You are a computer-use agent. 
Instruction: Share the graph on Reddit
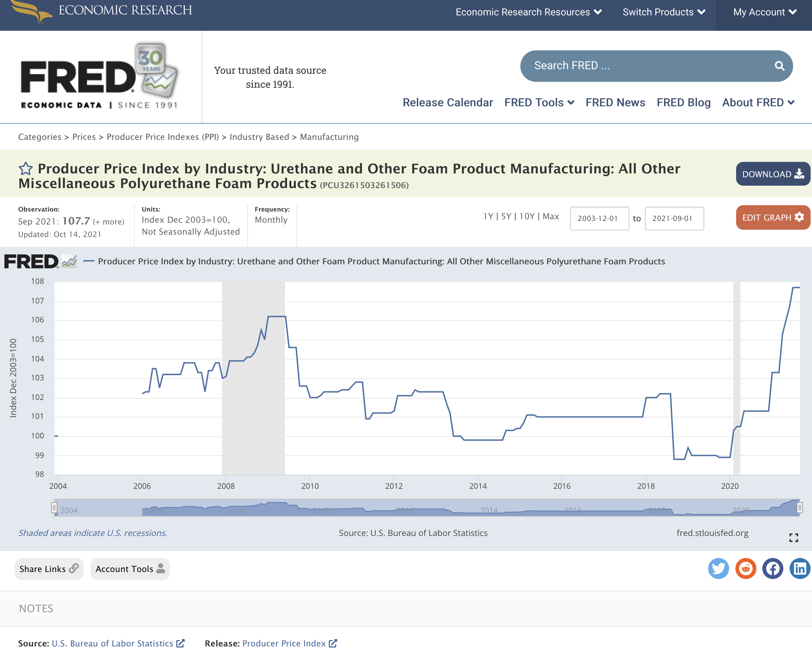point(746,568)
